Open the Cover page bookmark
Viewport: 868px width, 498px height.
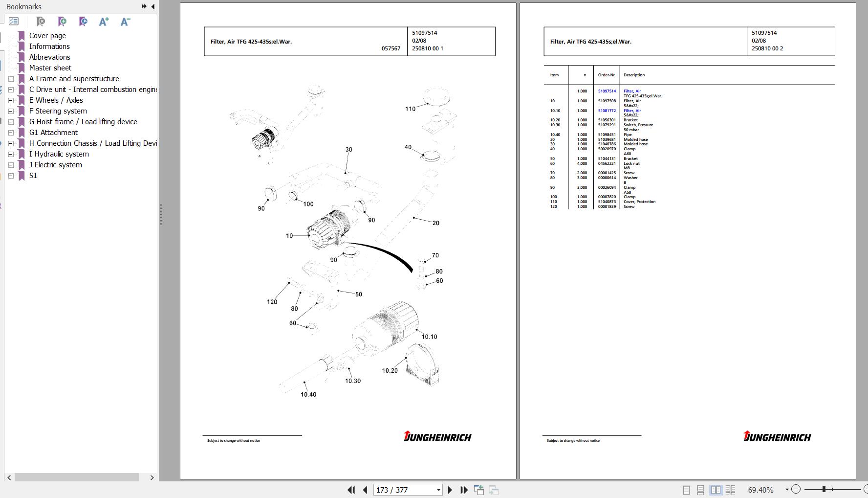tap(47, 36)
